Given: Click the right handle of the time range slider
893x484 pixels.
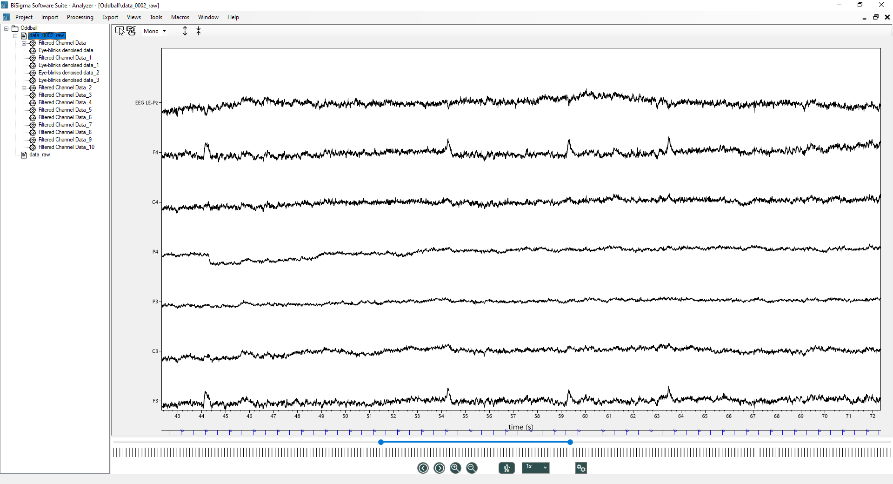Looking at the screenshot, I should [x=570, y=442].
